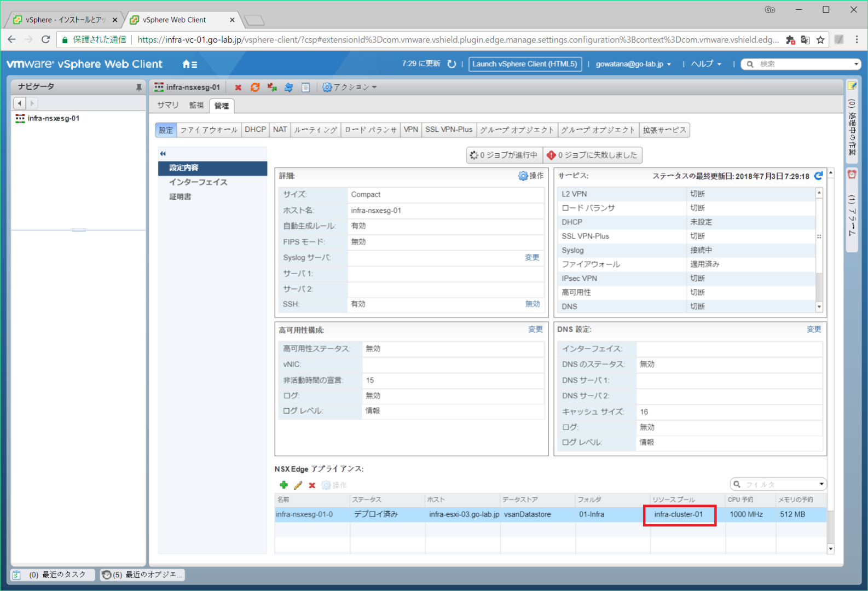Open the alarms panel icon on right sidebar

[x=852, y=175]
